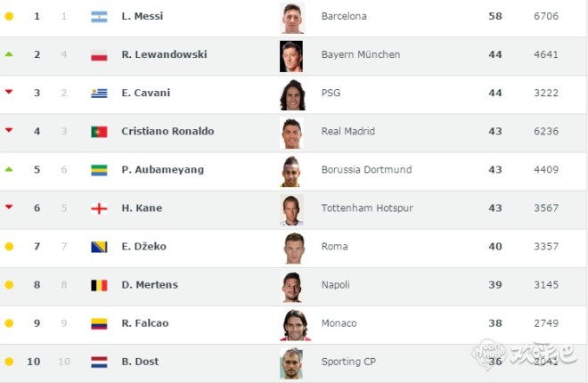Viewport: 588px width, 383px height.
Task: Click the Argentina flag beside Messi
Action: pyautogui.click(x=99, y=17)
